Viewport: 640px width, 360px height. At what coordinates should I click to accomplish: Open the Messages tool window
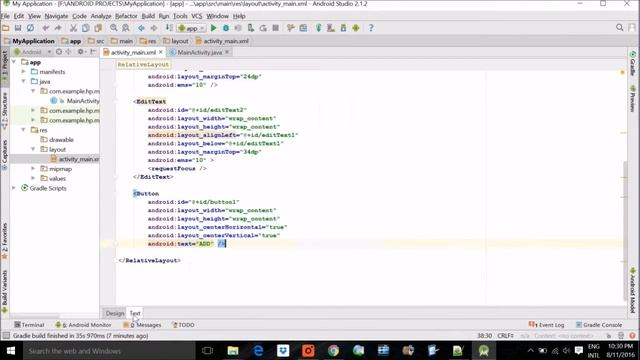142,325
